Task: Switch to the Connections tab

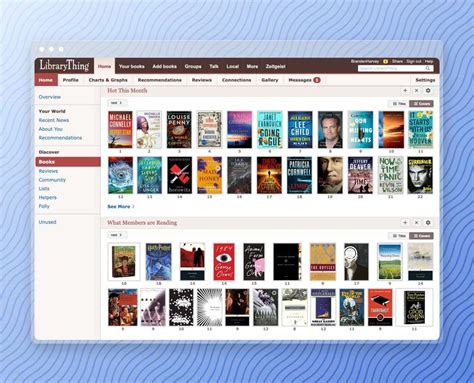Action: click(237, 80)
